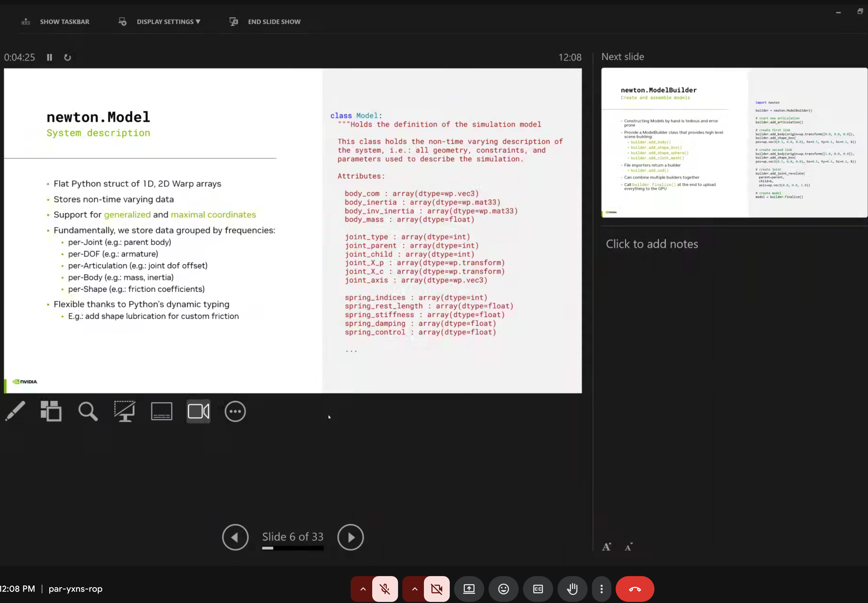This screenshot has height=603, width=868.
Task: Click the zoom into slide magnifier
Action: click(x=88, y=411)
